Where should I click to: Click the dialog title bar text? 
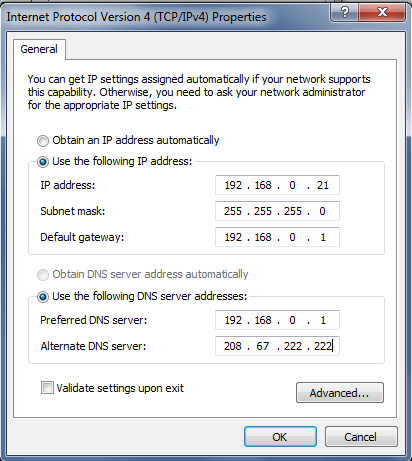136,17
